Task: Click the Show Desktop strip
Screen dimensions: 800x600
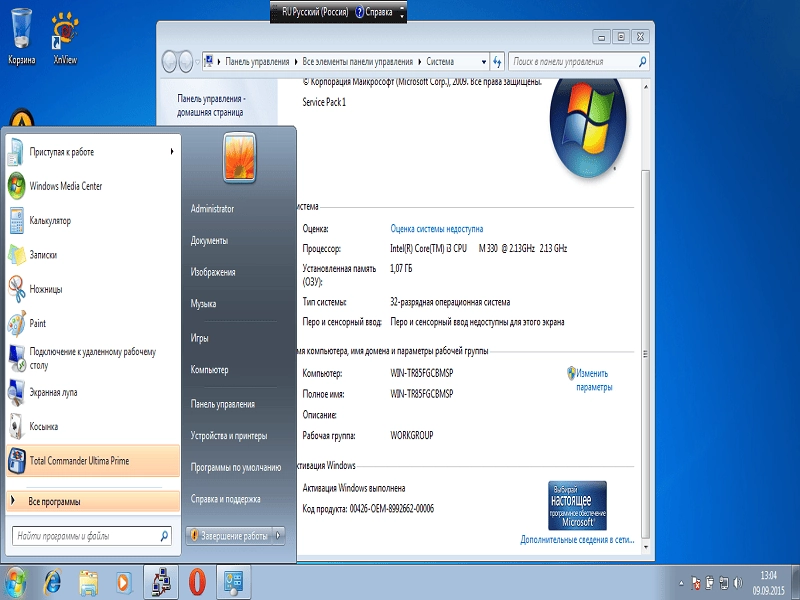Action: coord(795,582)
